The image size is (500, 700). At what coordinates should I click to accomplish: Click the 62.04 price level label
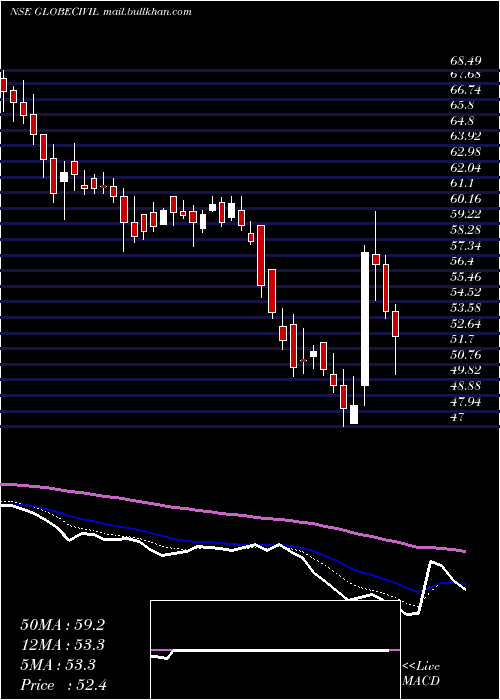click(x=465, y=168)
